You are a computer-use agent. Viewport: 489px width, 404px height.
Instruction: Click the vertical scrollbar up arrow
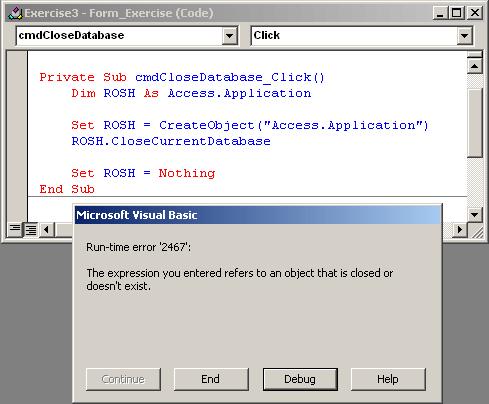click(475, 66)
